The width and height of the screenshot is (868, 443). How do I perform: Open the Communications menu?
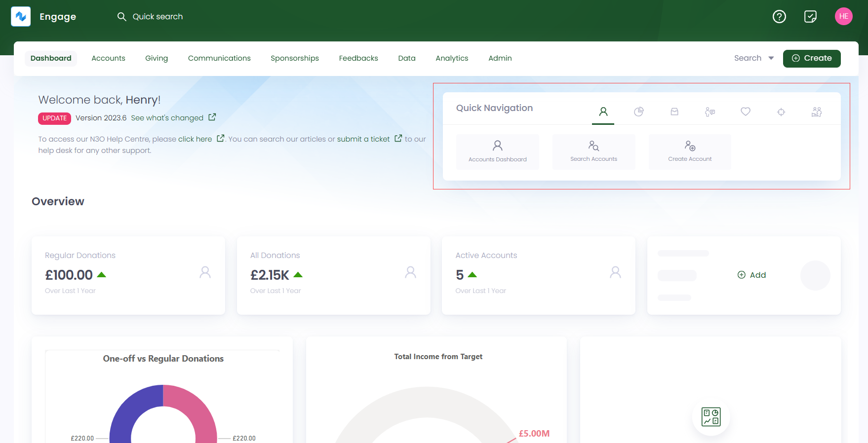[219, 58]
